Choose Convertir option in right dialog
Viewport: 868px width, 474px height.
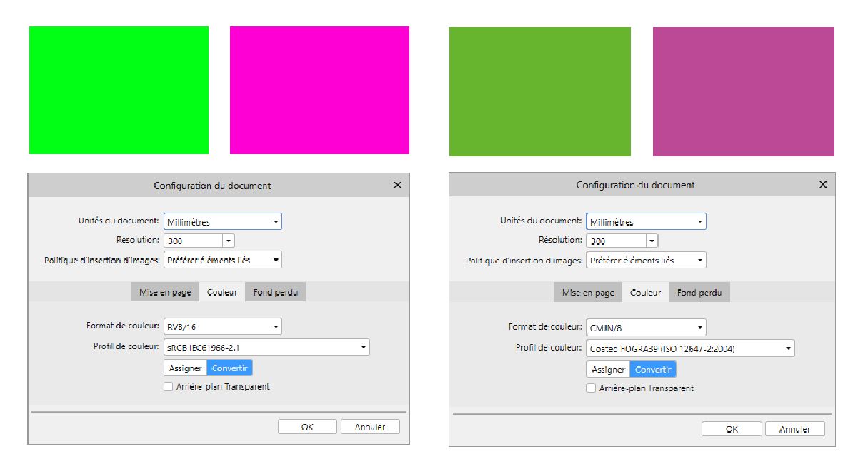tap(653, 369)
